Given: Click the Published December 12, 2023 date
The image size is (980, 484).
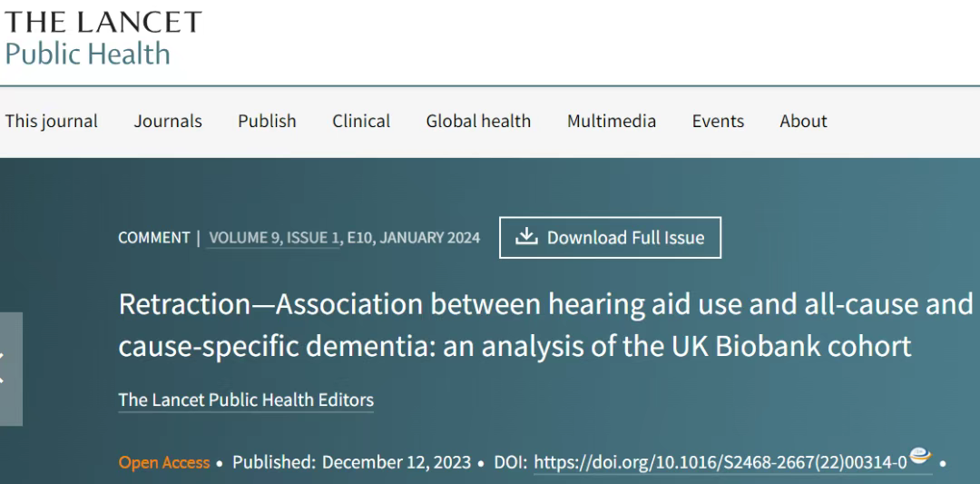Looking at the screenshot, I should tap(351, 463).
